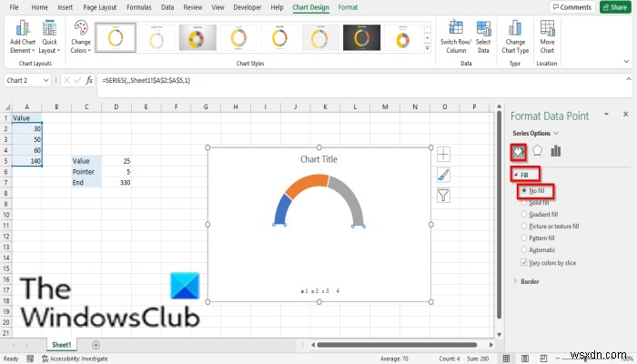Open Select Data dialog
This screenshot has width=637, height=364.
[x=483, y=37]
